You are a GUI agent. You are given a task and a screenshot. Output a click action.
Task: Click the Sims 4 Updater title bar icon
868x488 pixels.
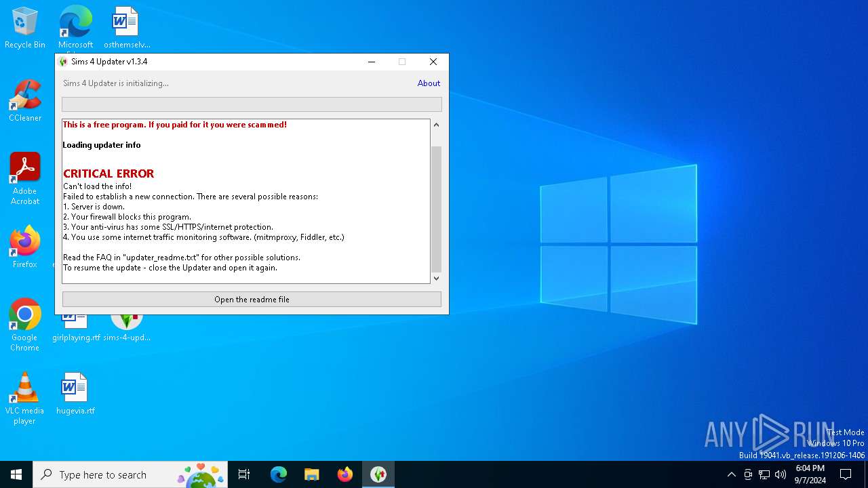[x=64, y=62]
